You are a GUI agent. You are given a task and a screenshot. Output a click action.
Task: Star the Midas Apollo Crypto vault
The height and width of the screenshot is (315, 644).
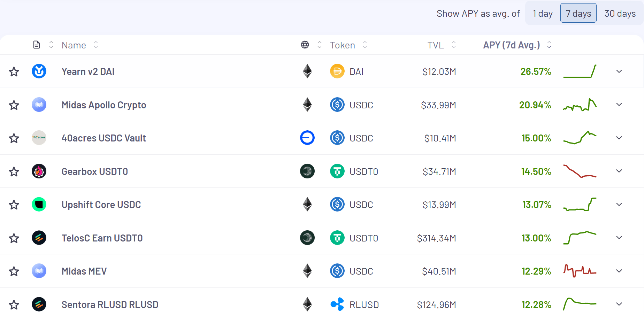point(14,105)
